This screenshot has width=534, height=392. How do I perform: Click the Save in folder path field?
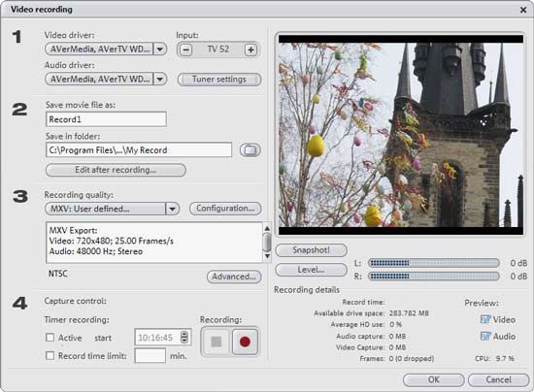[139, 150]
